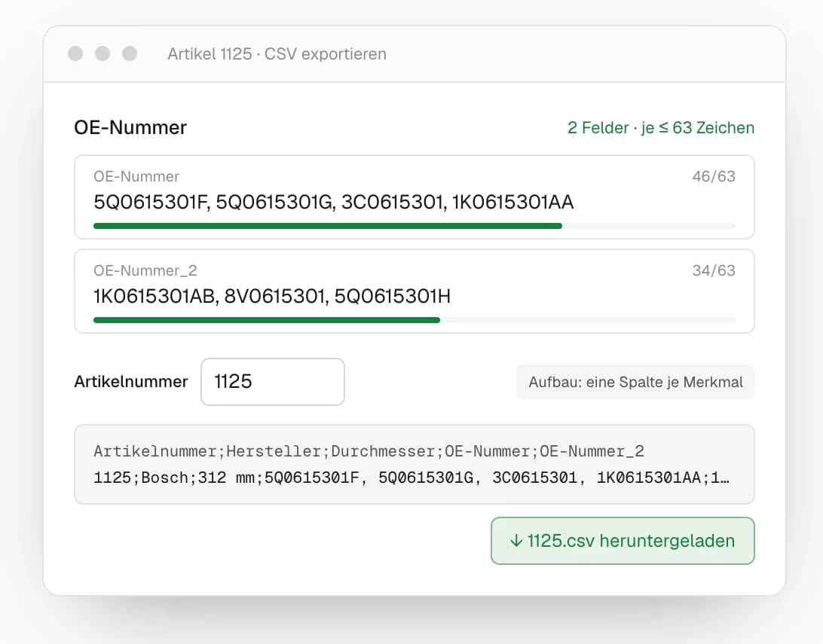823x644 pixels.
Task: Click the OE-Nummer_2 field label
Action: 145,270
